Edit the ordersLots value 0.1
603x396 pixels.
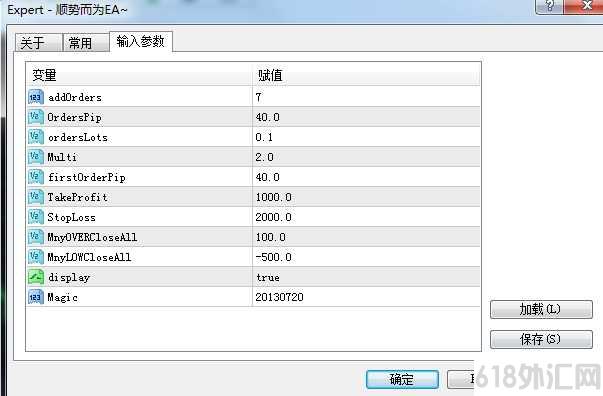pyautogui.click(x=366, y=137)
